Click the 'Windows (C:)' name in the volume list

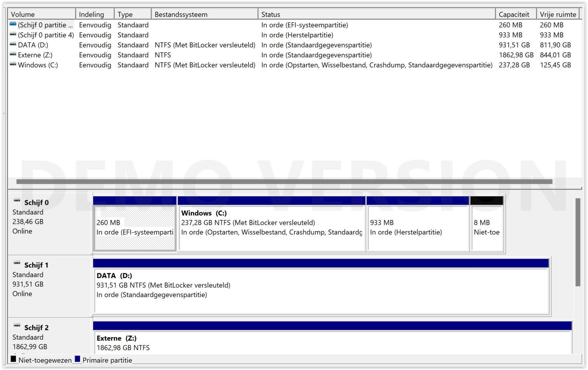pyautogui.click(x=38, y=65)
